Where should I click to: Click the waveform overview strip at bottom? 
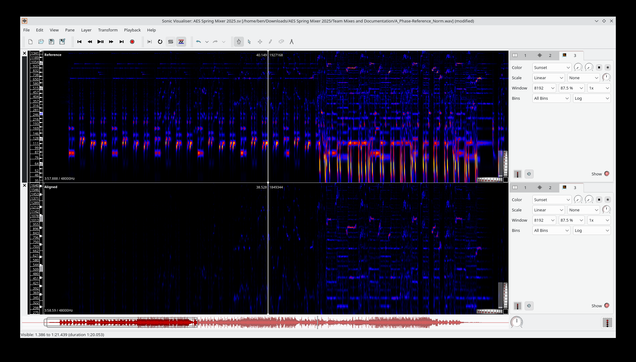pos(264,323)
